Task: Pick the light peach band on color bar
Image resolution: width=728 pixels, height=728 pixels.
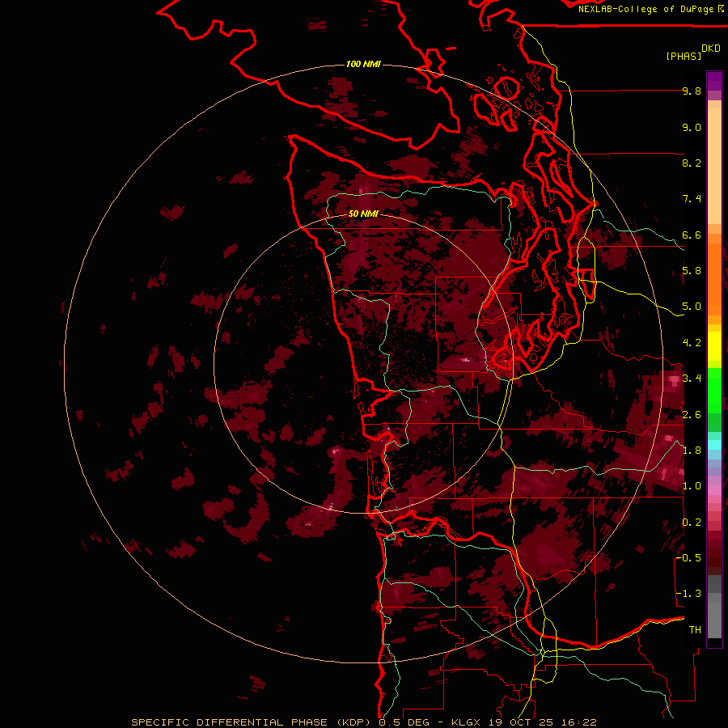Action: (x=714, y=166)
